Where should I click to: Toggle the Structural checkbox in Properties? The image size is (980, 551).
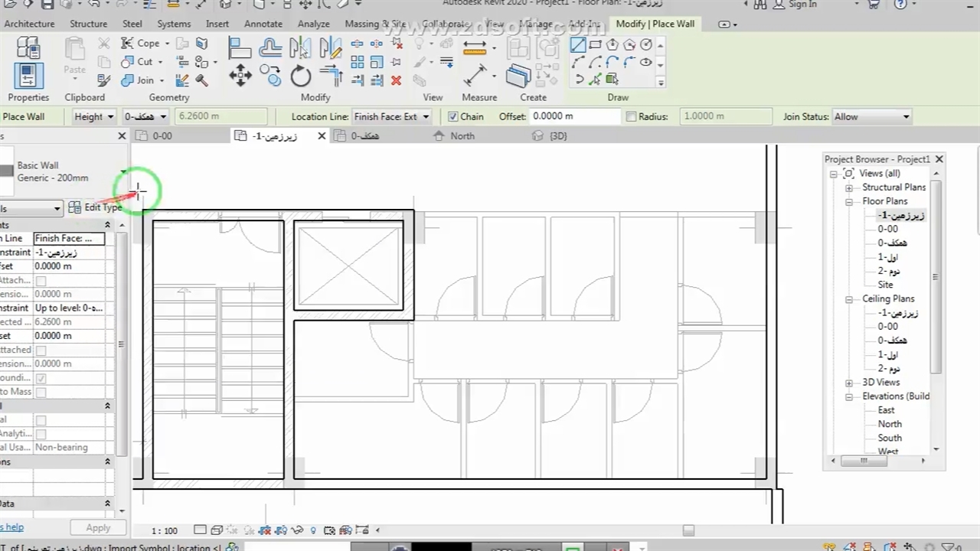pyautogui.click(x=41, y=420)
